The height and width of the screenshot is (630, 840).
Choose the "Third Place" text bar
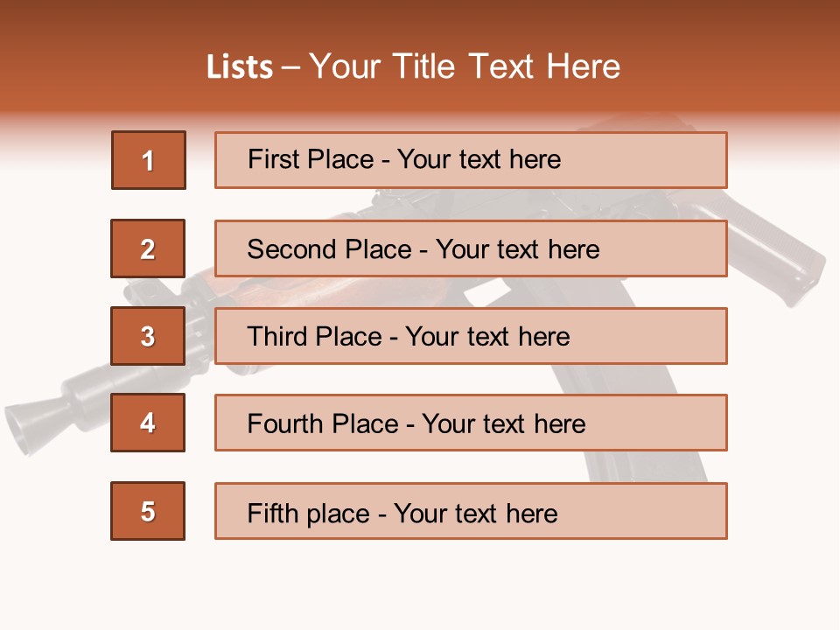[471, 336]
